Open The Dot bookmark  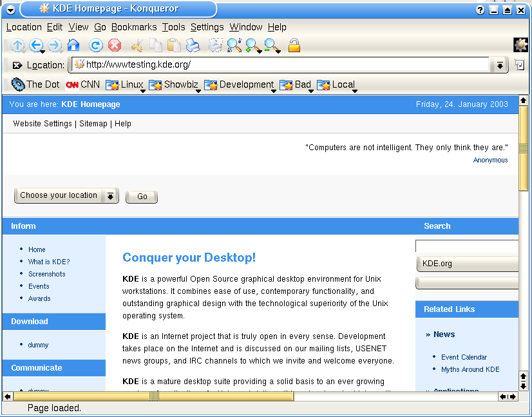coord(35,84)
